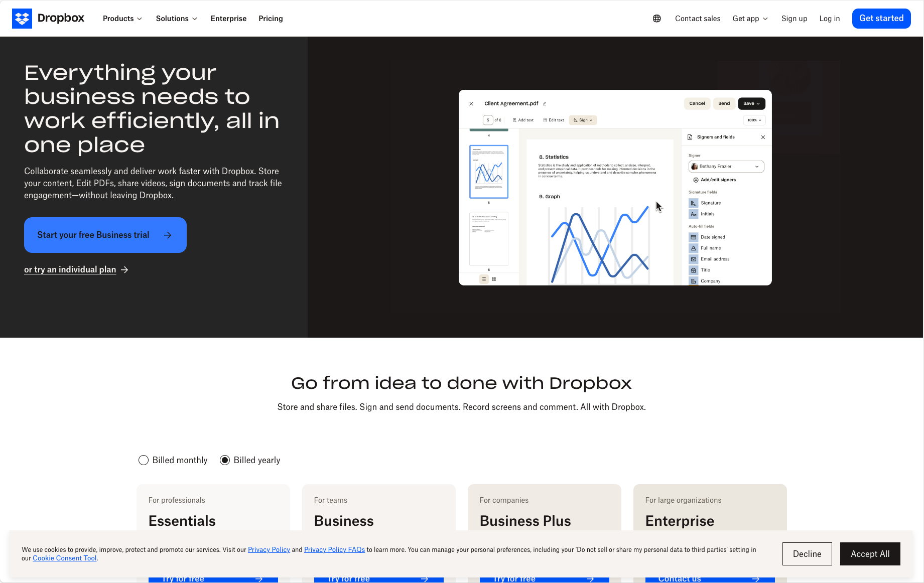Open the 100% zoom dropdown in the preview
The width and height of the screenshot is (924, 583).
(754, 120)
